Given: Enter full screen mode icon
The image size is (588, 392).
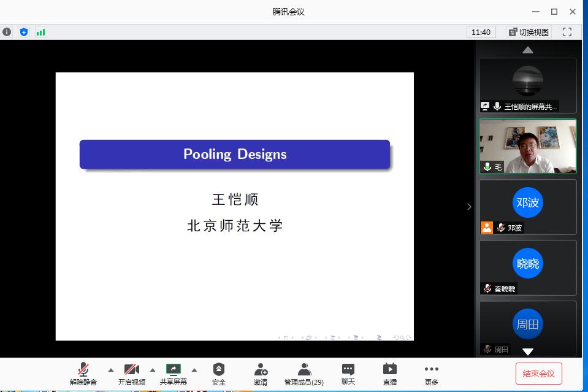Looking at the screenshot, I should (567, 32).
